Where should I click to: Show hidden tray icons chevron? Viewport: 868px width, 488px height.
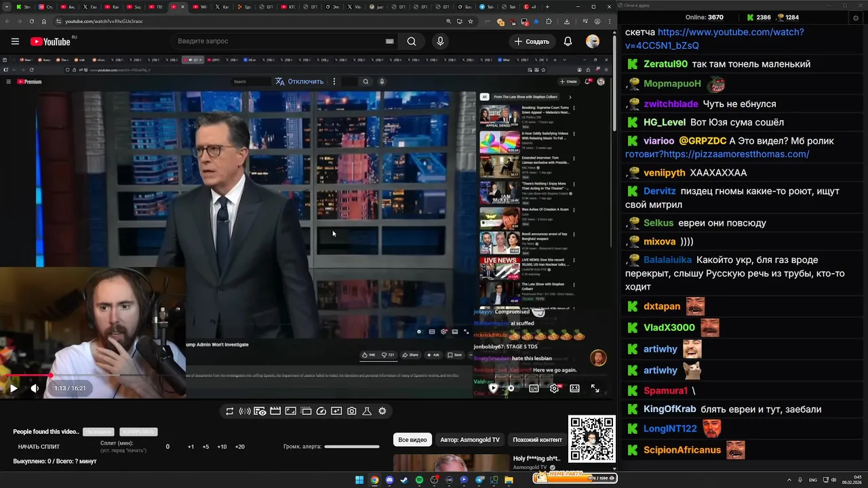789,481
